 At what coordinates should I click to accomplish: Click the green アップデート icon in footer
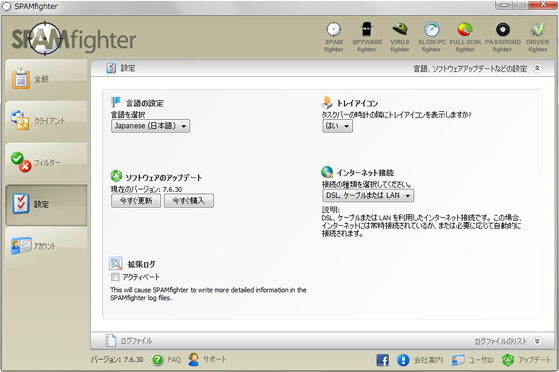click(508, 360)
